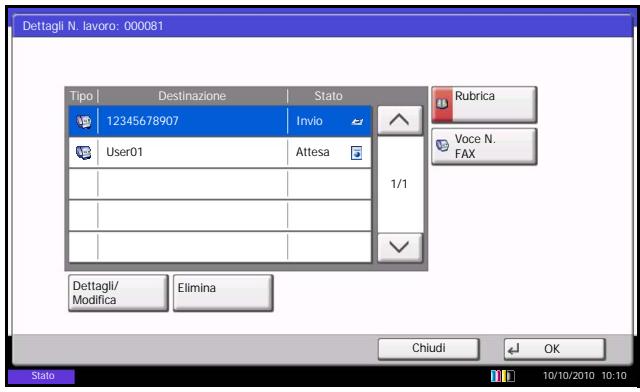Page up the destination list with up arrow
This screenshot has width=640, height=392.
[400, 120]
